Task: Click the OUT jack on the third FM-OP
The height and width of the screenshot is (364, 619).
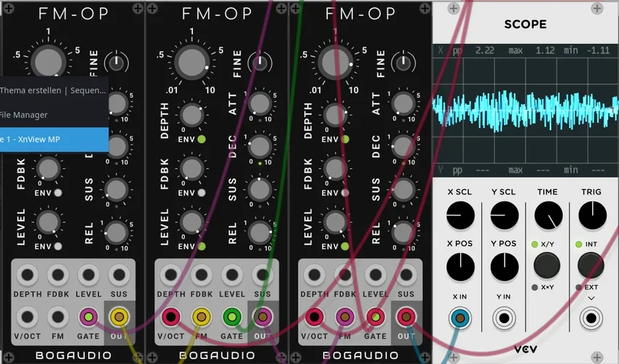Action: tap(406, 317)
